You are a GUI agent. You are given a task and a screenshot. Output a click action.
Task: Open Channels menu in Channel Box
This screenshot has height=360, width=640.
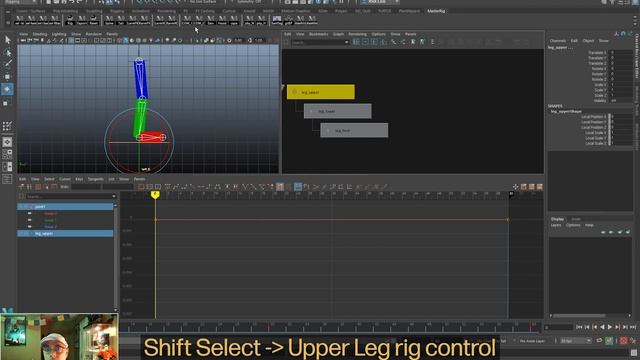(558, 41)
